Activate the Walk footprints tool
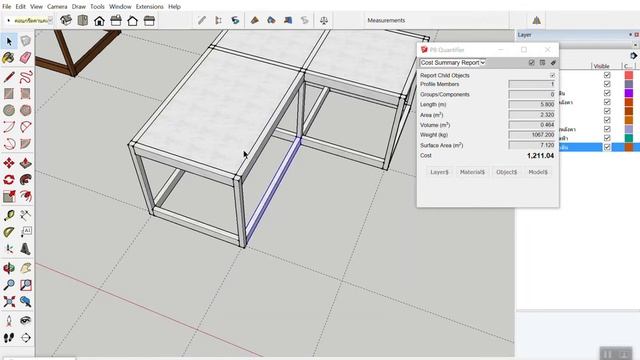Screen dimensions: 640x360 pyautogui.click(x=9, y=338)
